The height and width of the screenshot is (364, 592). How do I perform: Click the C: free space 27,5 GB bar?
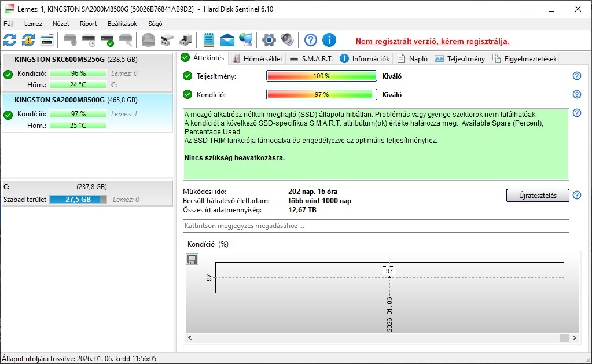point(78,200)
